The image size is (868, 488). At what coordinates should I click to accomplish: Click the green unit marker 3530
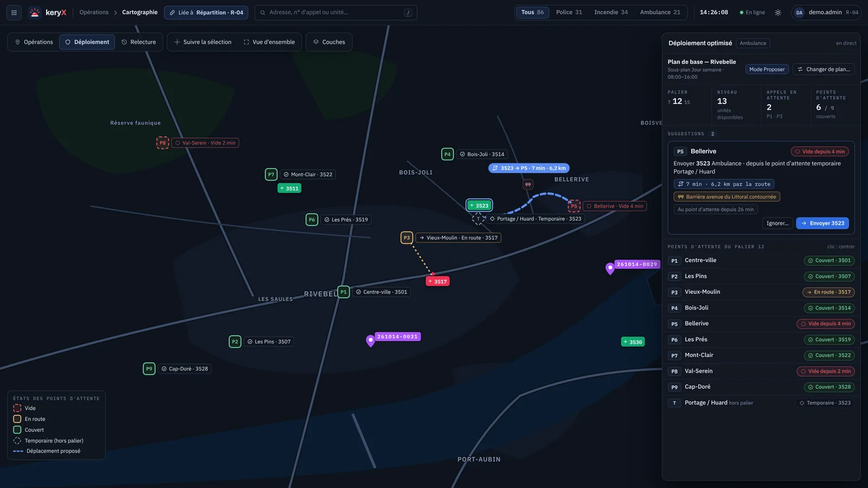(633, 342)
